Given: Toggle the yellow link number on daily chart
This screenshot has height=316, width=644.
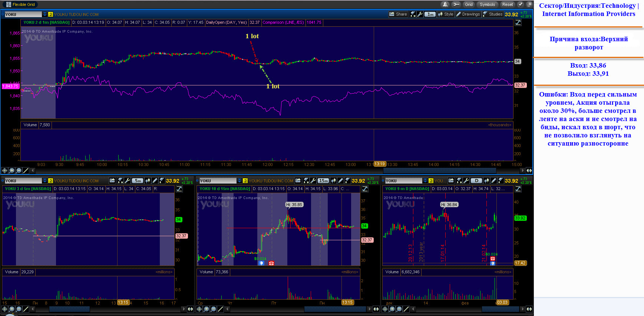Looking at the screenshot, I should coord(431,180).
